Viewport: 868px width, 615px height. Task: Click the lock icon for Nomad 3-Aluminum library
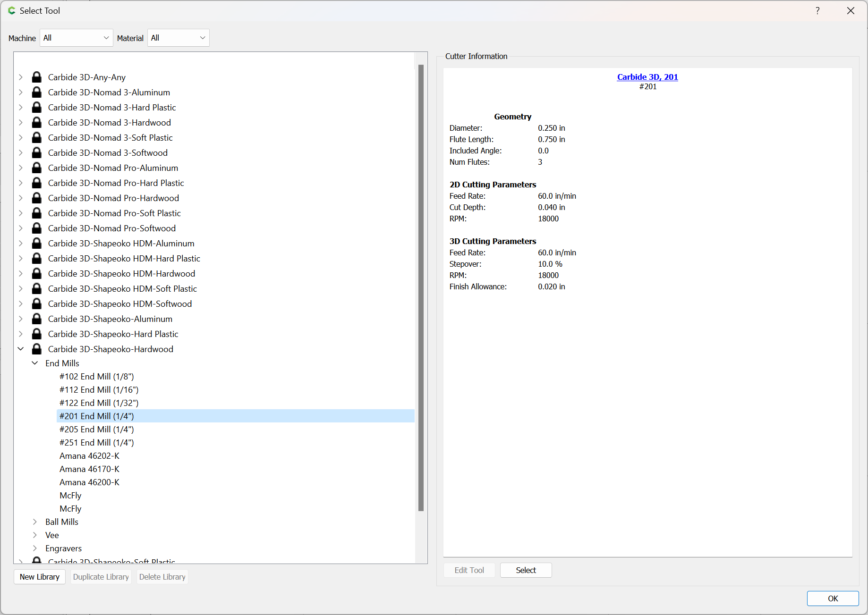tap(36, 92)
